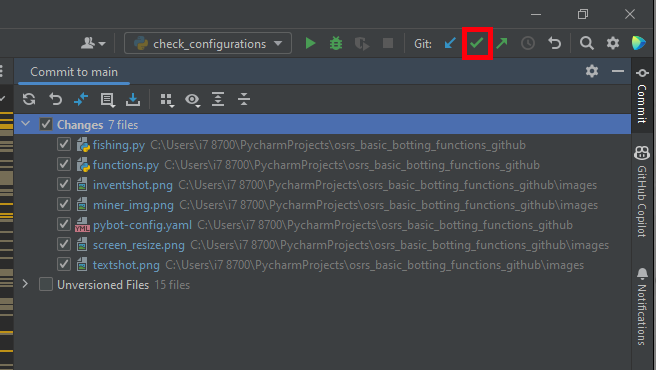Click the green Git Commit checkmark icon
This screenshot has height=370, width=656.
coord(477,43)
